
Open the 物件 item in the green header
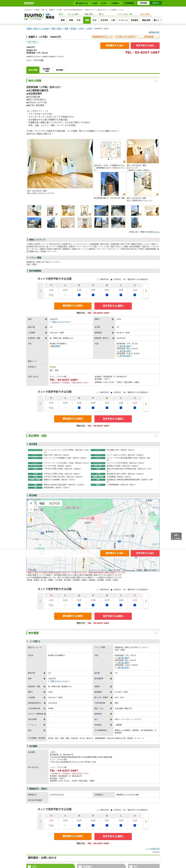coord(95,3)
